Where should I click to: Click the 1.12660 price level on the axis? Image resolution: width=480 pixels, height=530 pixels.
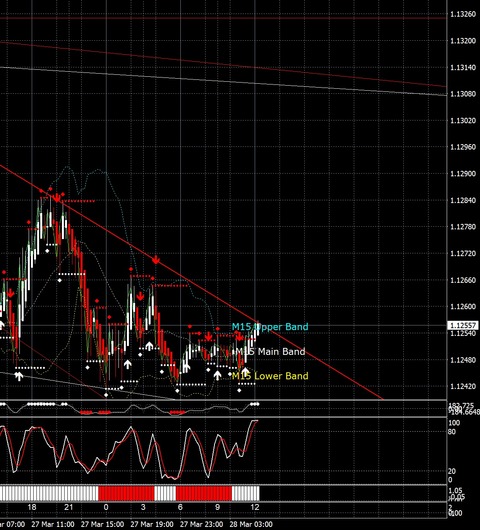(x=463, y=280)
